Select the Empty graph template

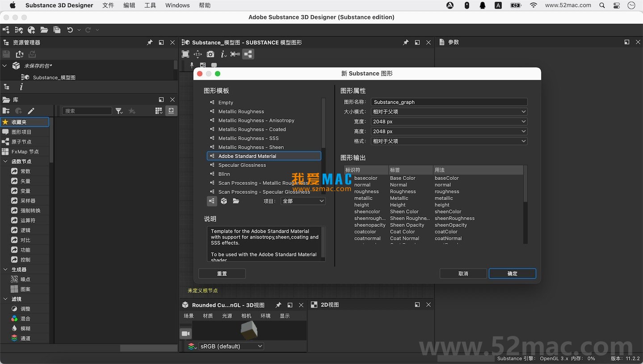tap(264, 103)
